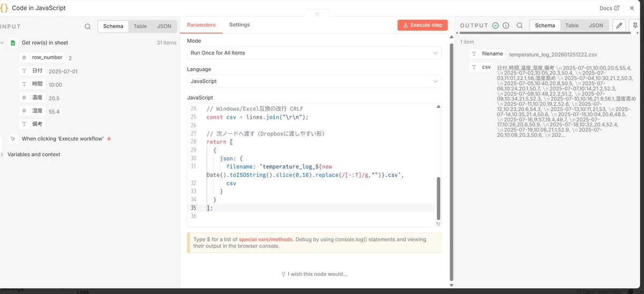Click the 日付 text type icon

(x=24, y=71)
